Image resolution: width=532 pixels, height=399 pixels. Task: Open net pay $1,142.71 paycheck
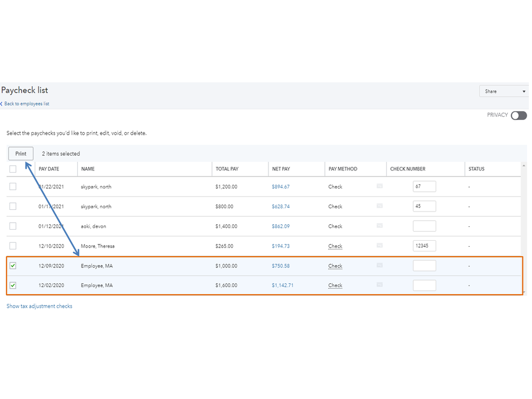tap(282, 286)
